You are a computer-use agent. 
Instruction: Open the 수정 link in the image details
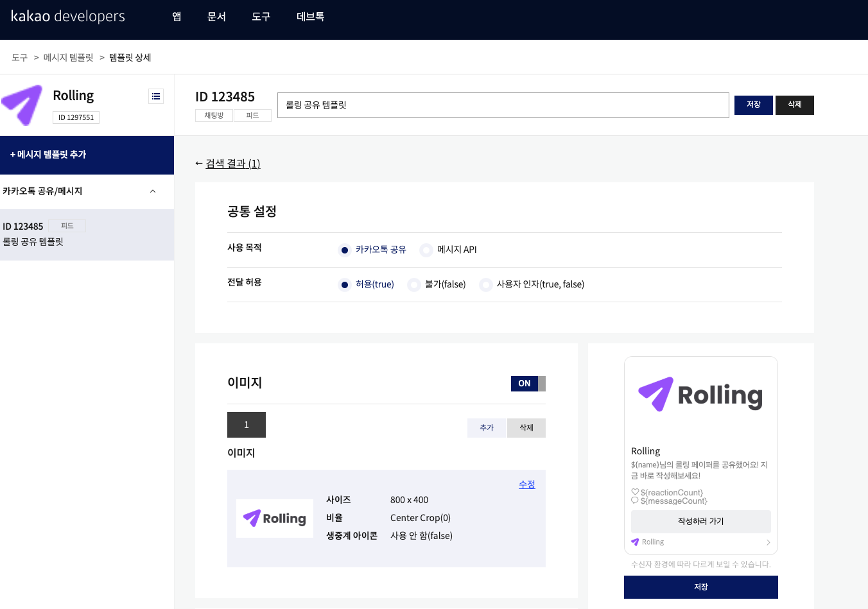tap(526, 485)
